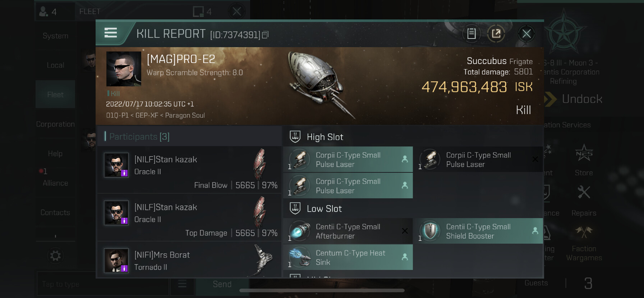Close the Kill Report window
Image resolution: width=644 pixels, height=298 pixels.
526,34
